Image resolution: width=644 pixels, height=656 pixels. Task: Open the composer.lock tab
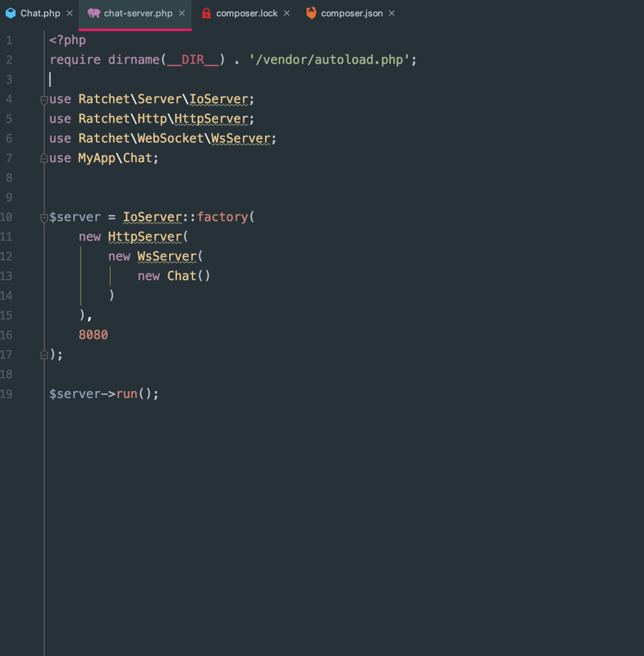tap(247, 13)
